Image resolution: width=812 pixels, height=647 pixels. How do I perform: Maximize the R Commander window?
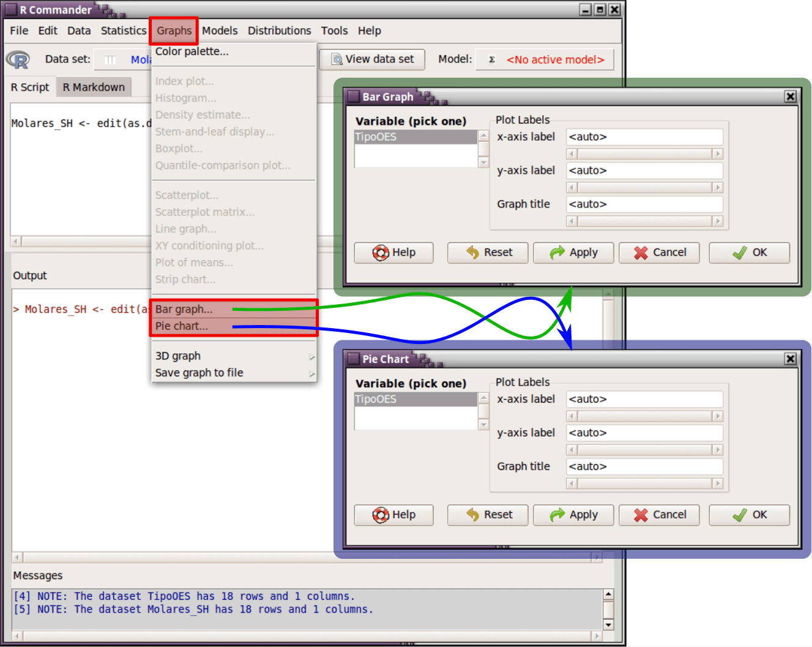[x=600, y=10]
